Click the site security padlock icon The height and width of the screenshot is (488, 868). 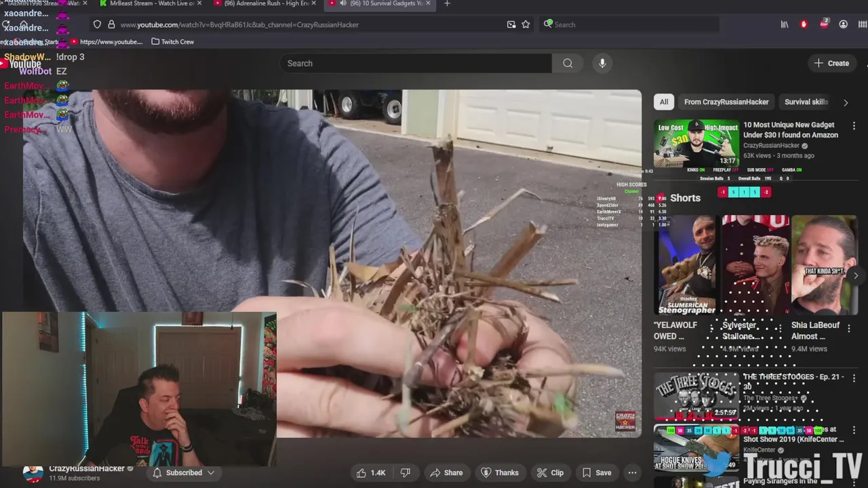pyautogui.click(x=111, y=24)
